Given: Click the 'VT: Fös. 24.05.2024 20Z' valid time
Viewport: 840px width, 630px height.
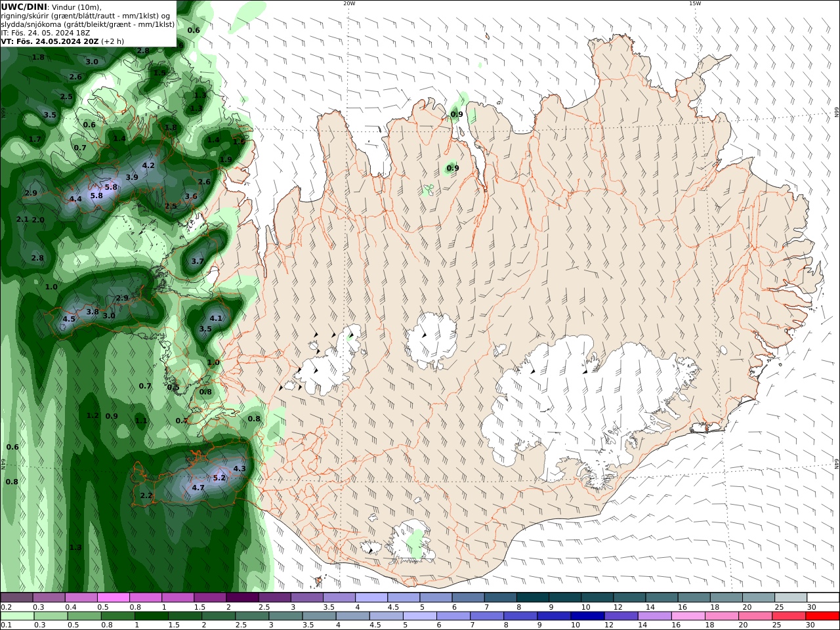Looking at the screenshot, I should [x=50, y=41].
